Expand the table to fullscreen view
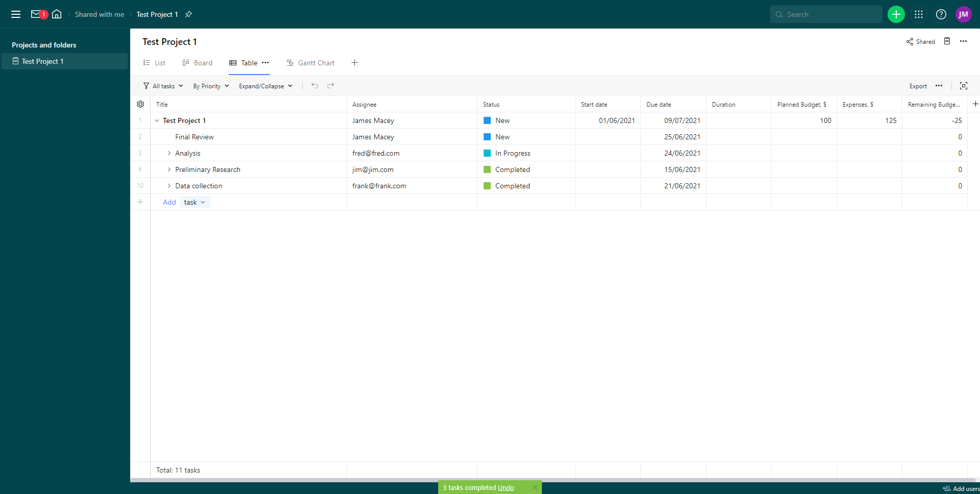This screenshot has height=494, width=980. 963,86
